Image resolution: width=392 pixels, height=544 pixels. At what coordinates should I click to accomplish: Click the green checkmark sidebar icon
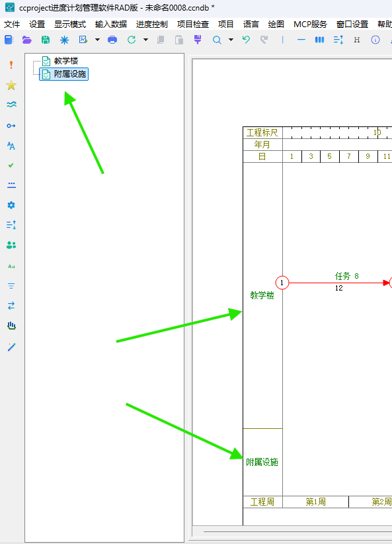pyautogui.click(x=11, y=165)
